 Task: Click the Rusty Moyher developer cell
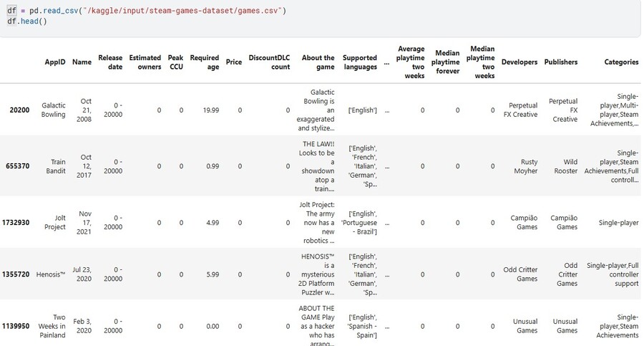[526, 166]
